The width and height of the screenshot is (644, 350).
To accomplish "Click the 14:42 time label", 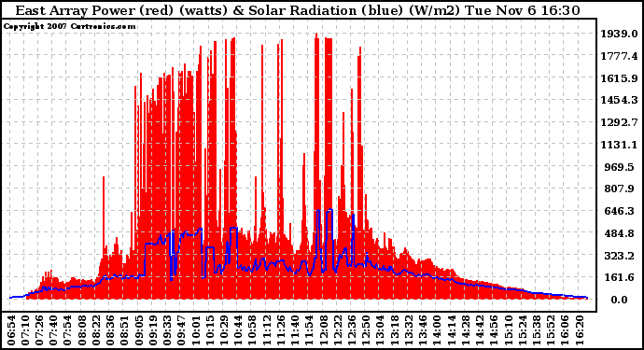I will (480, 330).
